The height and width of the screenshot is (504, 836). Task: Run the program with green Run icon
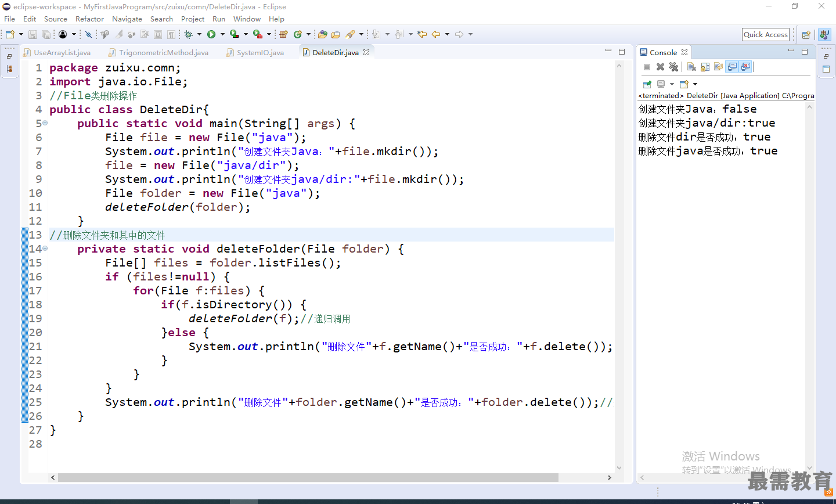[x=211, y=34]
